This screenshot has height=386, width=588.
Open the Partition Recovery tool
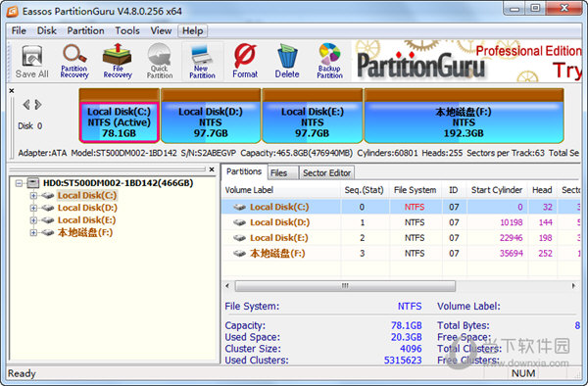[74, 62]
